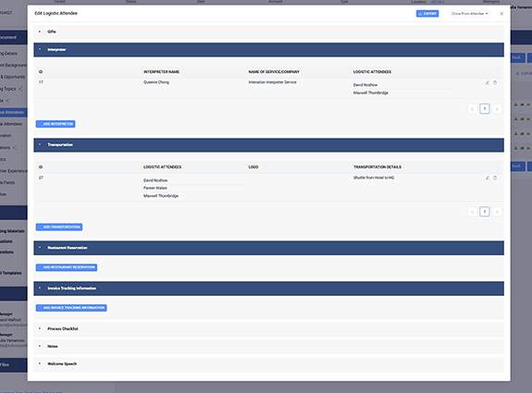Collapse the Transportation section
This screenshot has width=532, height=393.
point(268,145)
